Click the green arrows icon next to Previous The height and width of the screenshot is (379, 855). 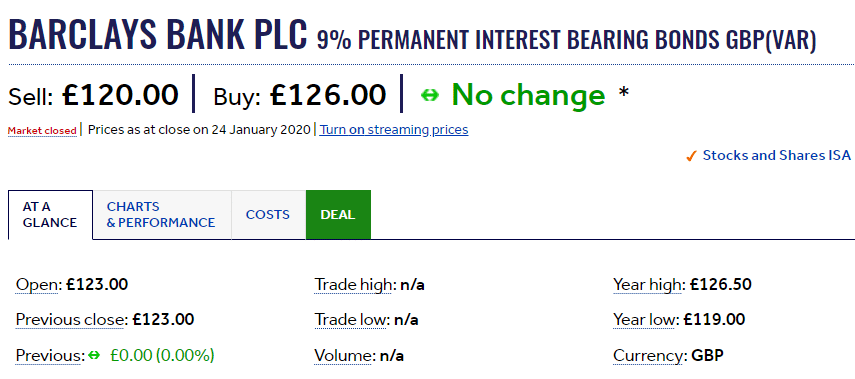coord(94,356)
